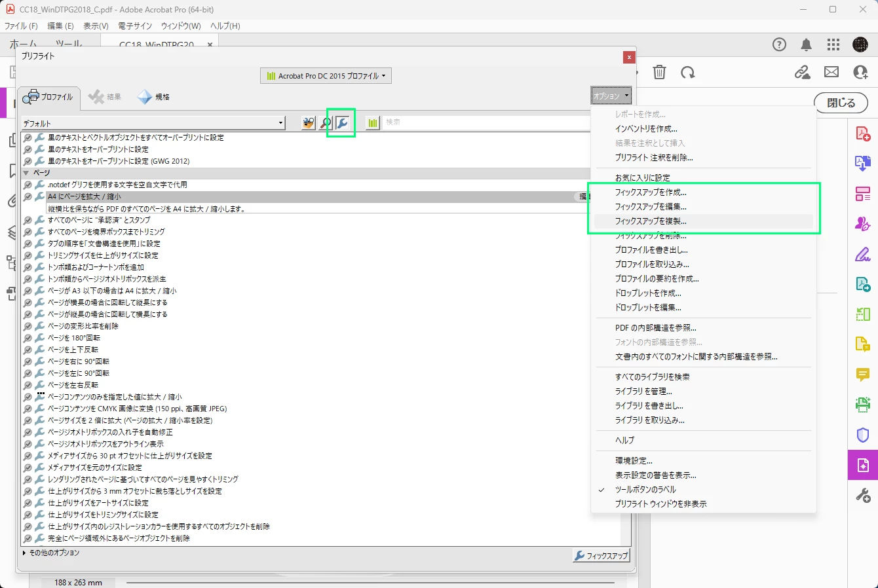Select the magnifier checks button in Preflight toolbar
Viewport: 878px width, 588px height.
click(x=326, y=123)
